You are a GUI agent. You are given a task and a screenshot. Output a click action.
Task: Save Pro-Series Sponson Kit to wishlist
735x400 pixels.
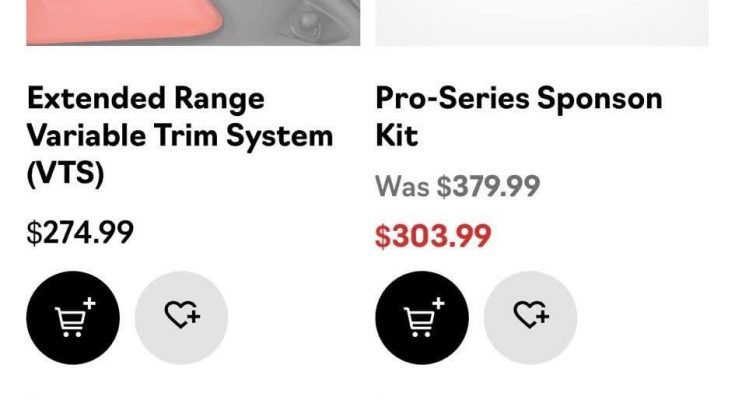(x=530, y=318)
